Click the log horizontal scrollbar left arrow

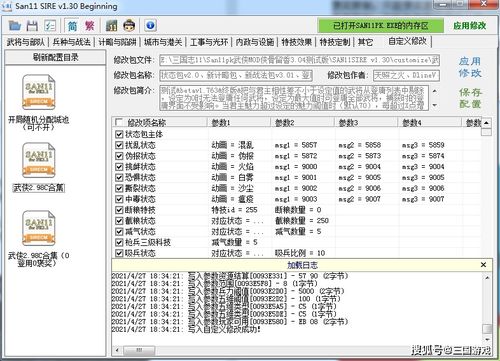[x=117, y=350]
